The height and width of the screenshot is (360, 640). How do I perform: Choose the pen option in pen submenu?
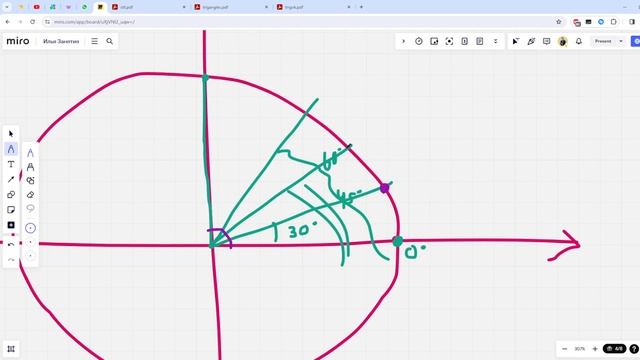pyautogui.click(x=31, y=153)
